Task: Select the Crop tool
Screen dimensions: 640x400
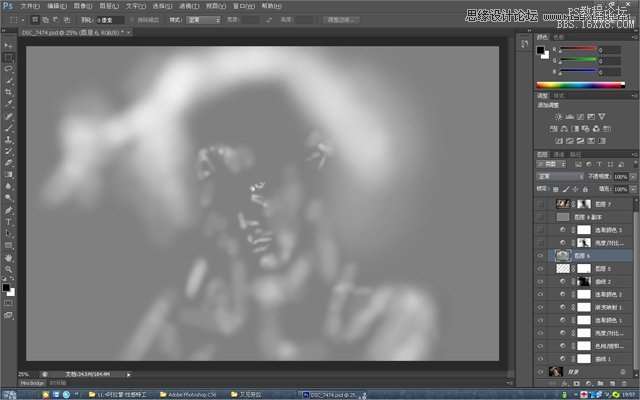Action: pos(9,92)
